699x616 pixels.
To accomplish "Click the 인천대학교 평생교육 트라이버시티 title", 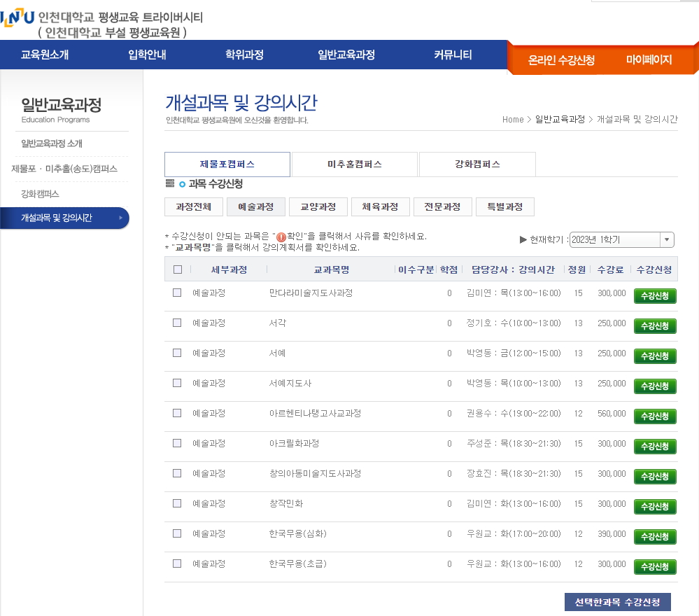I will [120, 17].
